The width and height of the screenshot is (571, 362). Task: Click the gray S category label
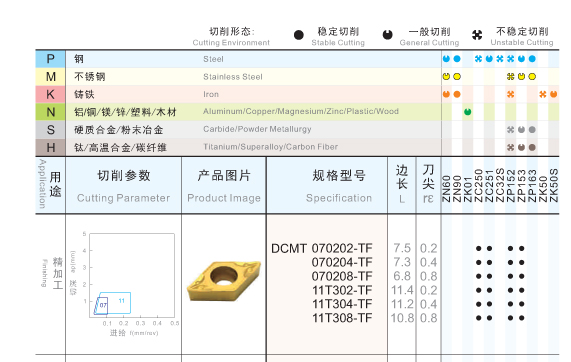tap(51, 130)
